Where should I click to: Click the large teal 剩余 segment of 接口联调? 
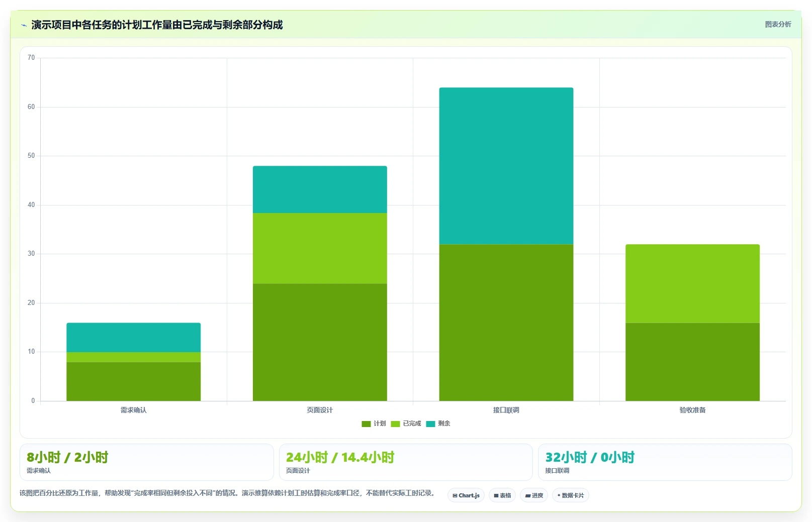pos(506,166)
